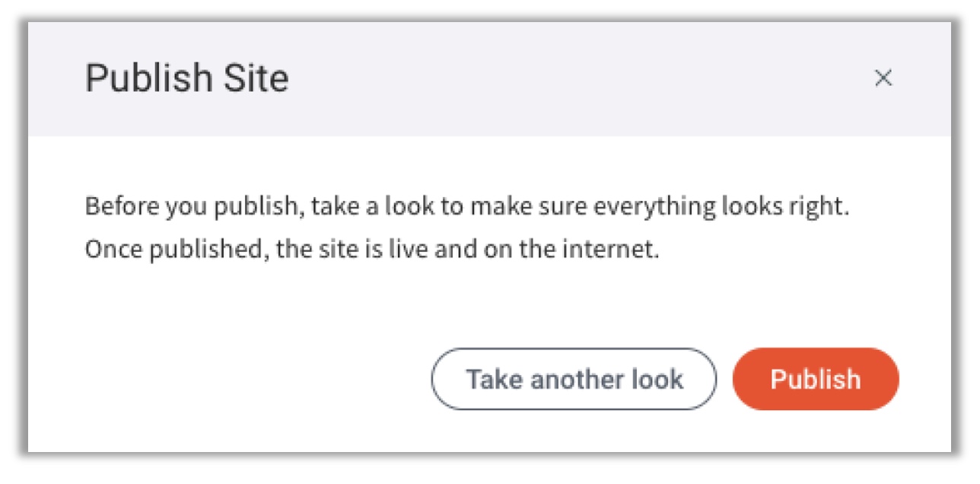Publish the site using the red button
This screenshot has height=484, width=980.
[815, 379]
